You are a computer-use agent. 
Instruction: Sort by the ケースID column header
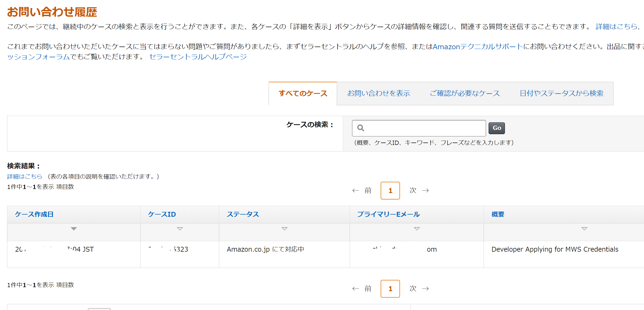click(162, 214)
